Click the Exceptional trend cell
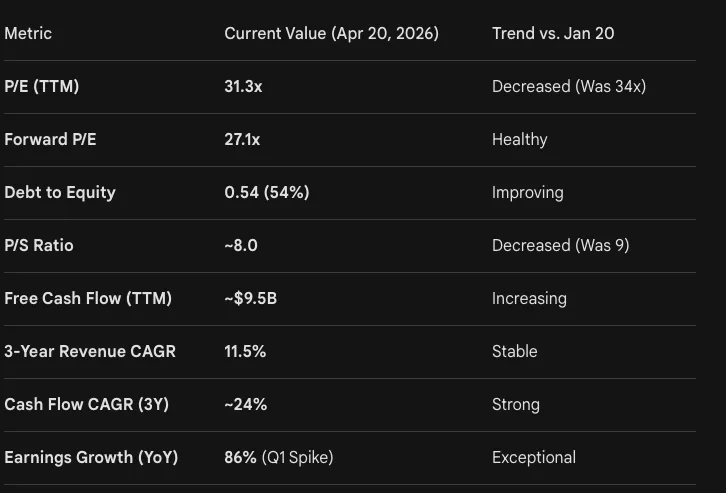 click(x=533, y=458)
